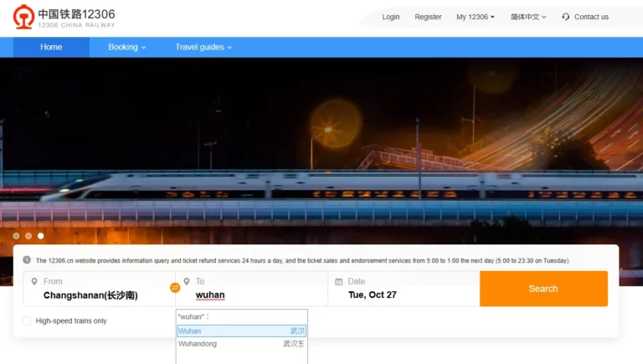Screen dimensions: 643x364
Task: Expand the Booking dropdown menu
Action: pos(127,47)
